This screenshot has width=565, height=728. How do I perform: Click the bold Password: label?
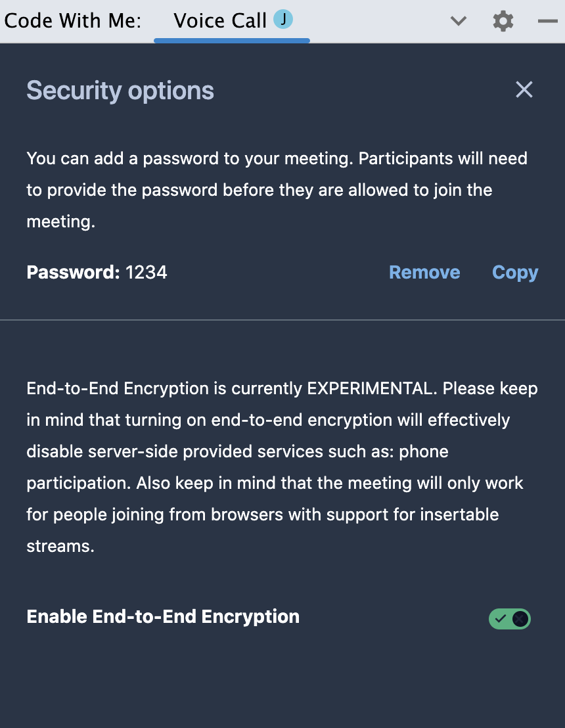tap(74, 272)
